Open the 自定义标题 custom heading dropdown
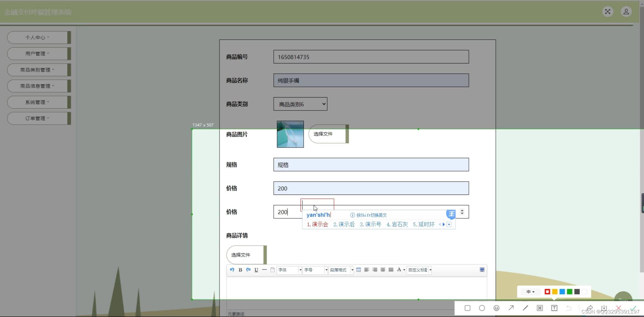Image resolution: width=644 pixels, height=317 pixels. 419,270
